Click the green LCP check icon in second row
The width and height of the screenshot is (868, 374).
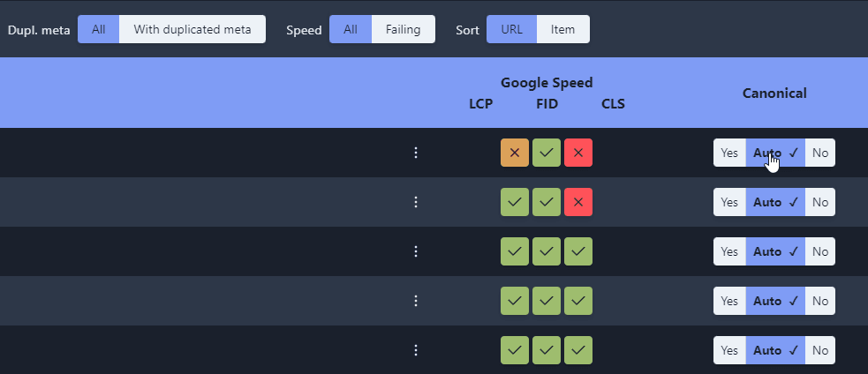[x=515, y=202]
